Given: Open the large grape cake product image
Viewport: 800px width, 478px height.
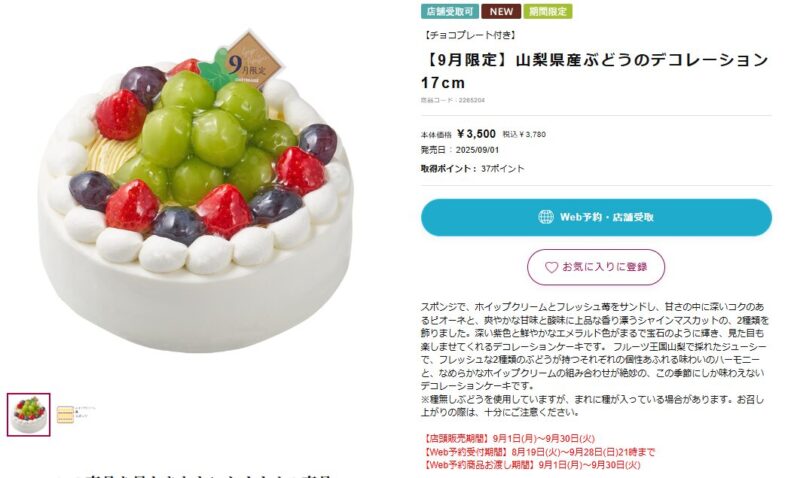Looking at the screenshot, I should [195, 191].
